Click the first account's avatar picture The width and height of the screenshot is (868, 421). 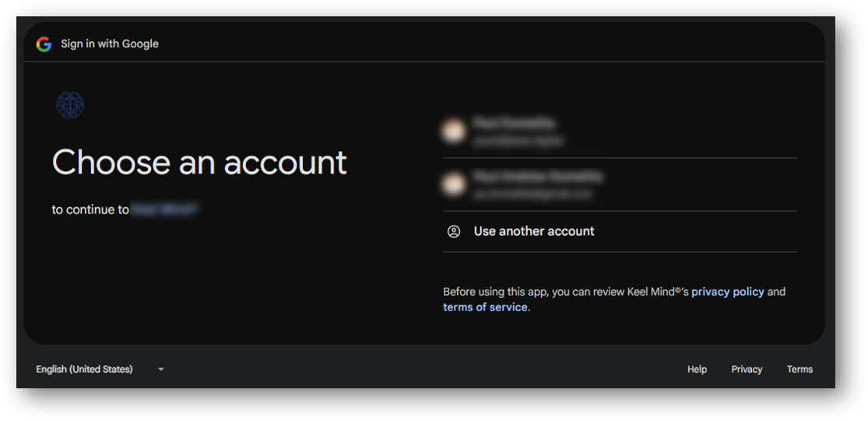point(453,131)
